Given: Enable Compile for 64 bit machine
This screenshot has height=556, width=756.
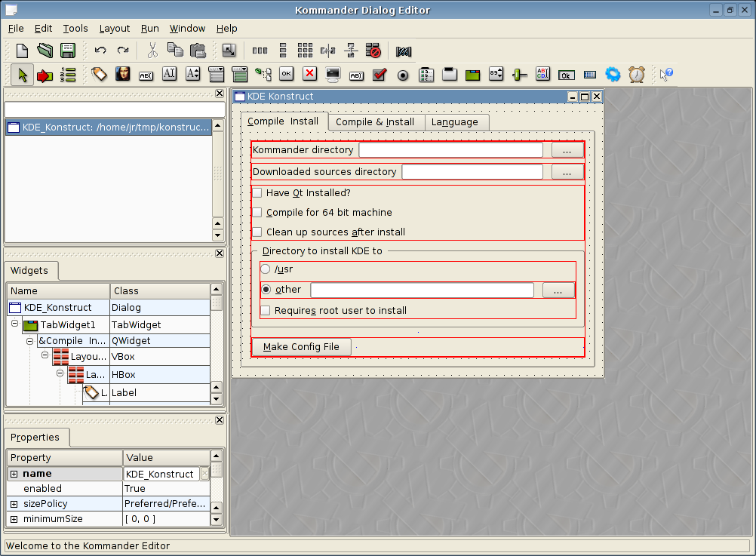Looking at the screenshot, I should (x=257, y=213).
